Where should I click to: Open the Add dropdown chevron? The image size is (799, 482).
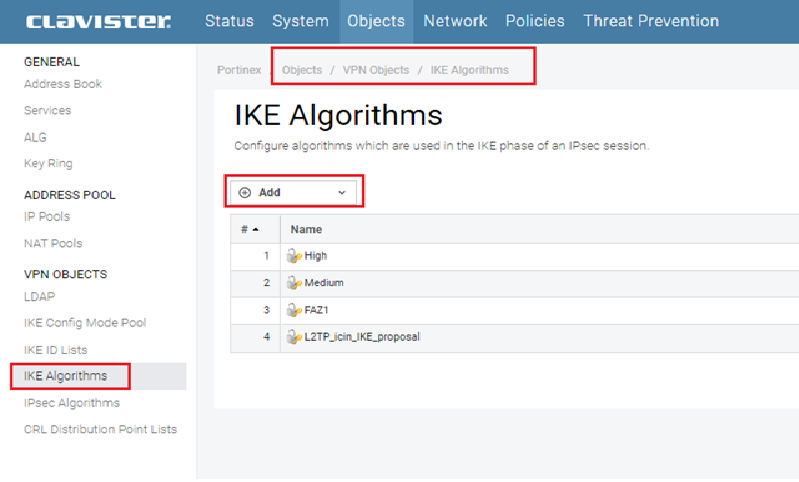342,192
